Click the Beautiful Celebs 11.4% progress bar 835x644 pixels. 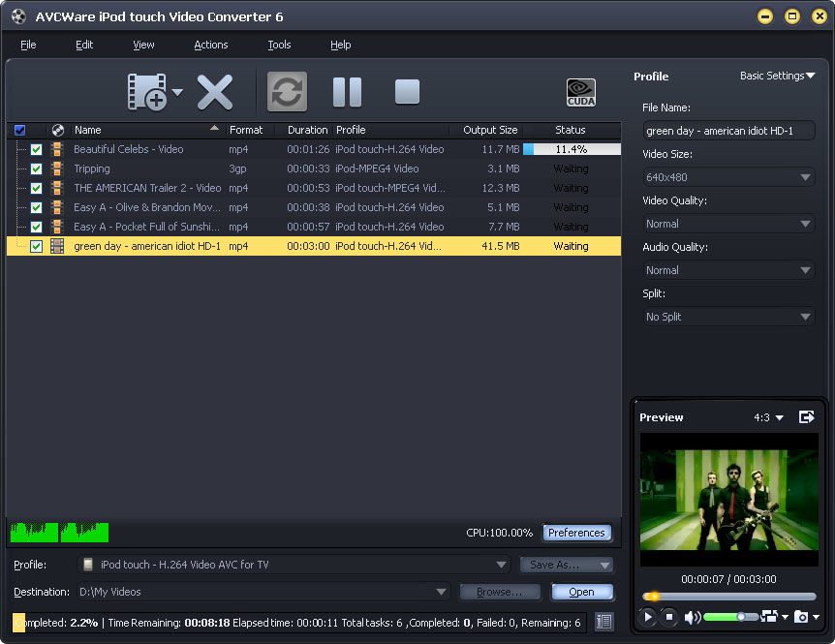tap(572, 149)
